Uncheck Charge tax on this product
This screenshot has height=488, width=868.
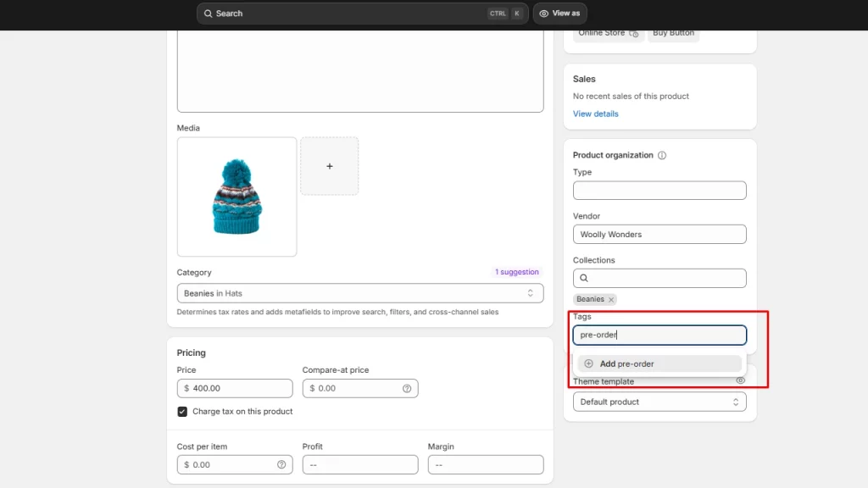(x=182, y=412)
